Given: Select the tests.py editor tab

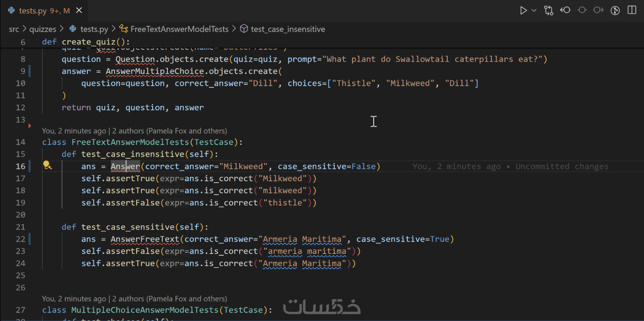Looking at the screenshot, I should click(x=43, y=11).
